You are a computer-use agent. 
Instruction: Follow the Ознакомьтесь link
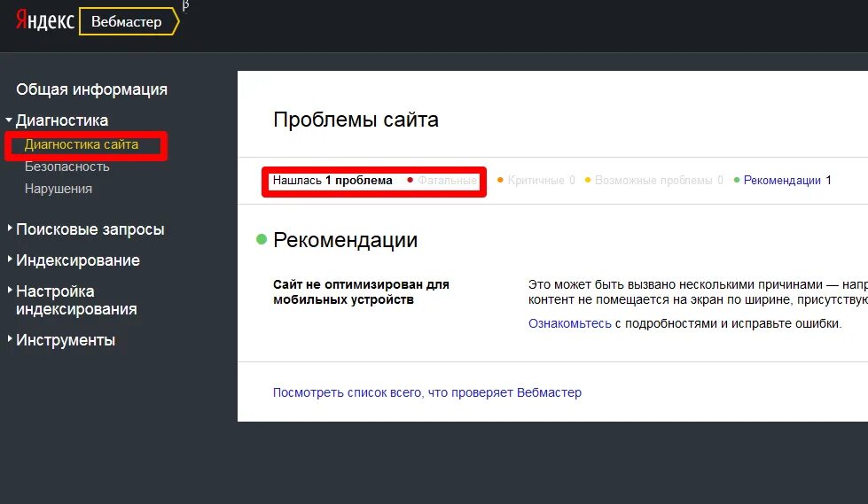click(x=569, y=323)
